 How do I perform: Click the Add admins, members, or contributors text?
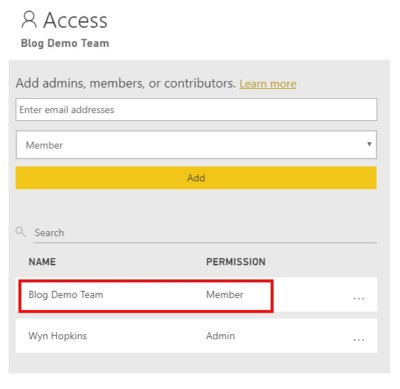(x=126, y=83)
